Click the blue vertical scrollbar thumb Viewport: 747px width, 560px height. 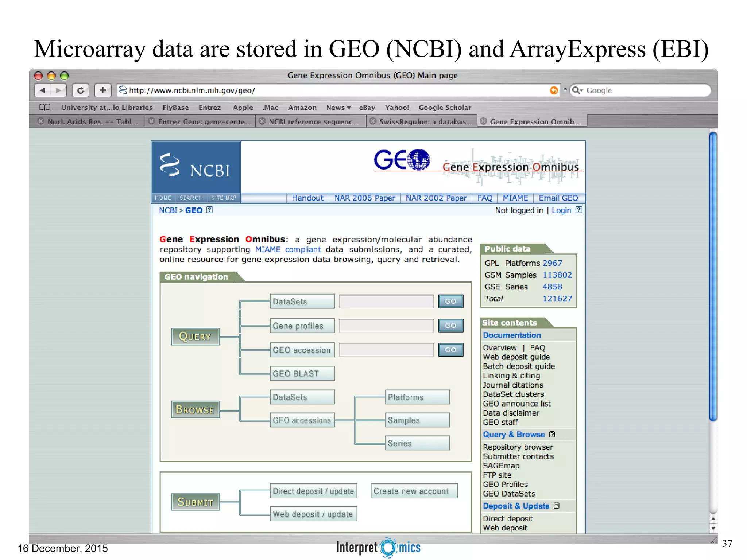pos(713,277)
